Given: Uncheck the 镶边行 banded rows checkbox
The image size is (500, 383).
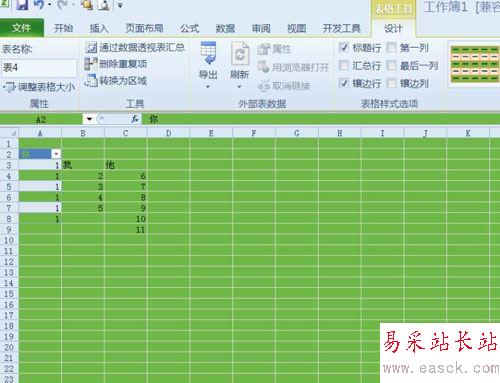Looking at the screenshot, I should coord(344,83).
